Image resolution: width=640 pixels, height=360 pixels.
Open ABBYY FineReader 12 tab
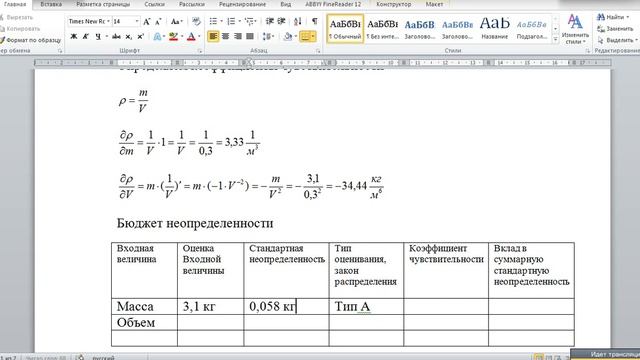pyautogui.click(x=333, y=4)
